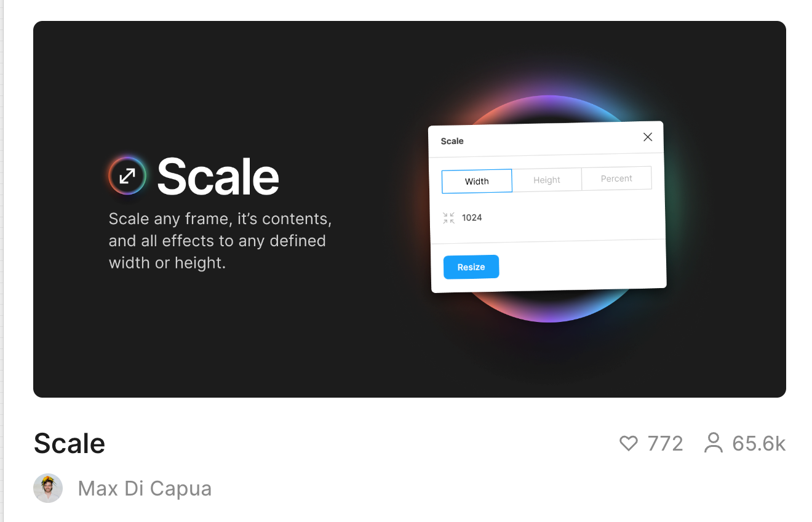812x522 pixels.
Task: Click the glowing gradient ring behind dialog
Action: coord(547,103)
